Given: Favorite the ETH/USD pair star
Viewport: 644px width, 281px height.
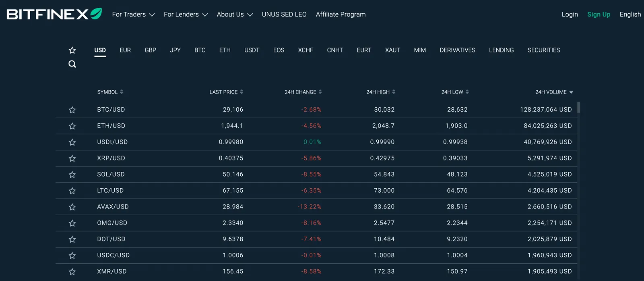Looking at the screenshot, I should point(72,126).
